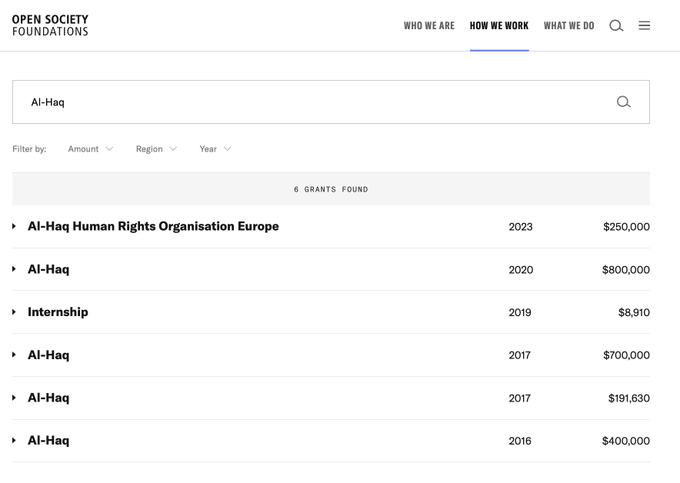
Task: Expand the 2020 Al-Haq grant triangle
Action: pyautogui.click(x=14, y=269)
